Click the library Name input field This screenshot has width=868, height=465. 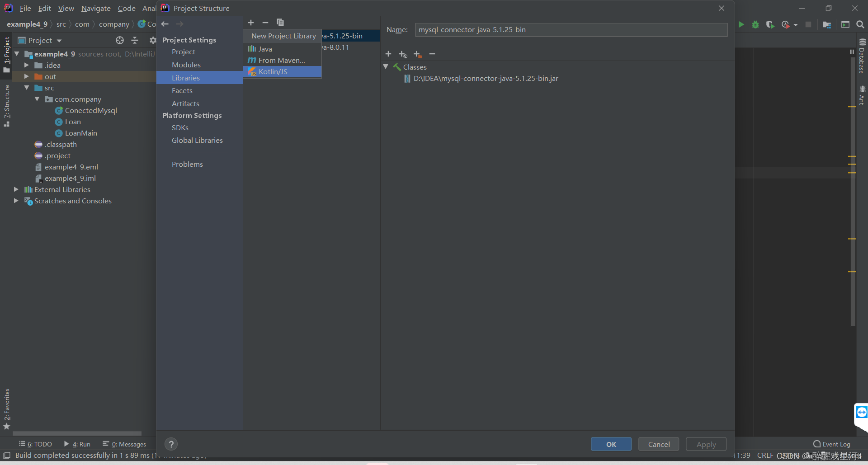click(x=571, y=29)
